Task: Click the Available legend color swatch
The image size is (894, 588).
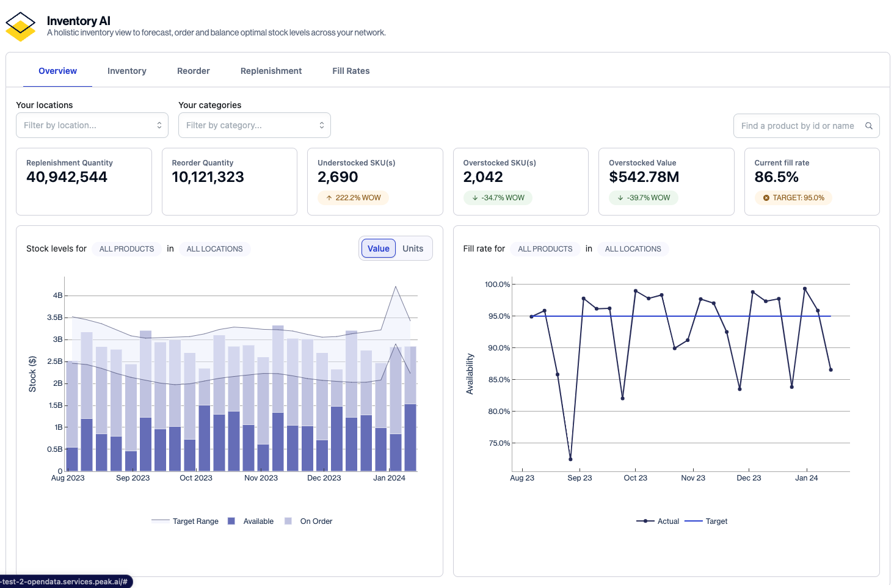Action: [x=231, y=521]
